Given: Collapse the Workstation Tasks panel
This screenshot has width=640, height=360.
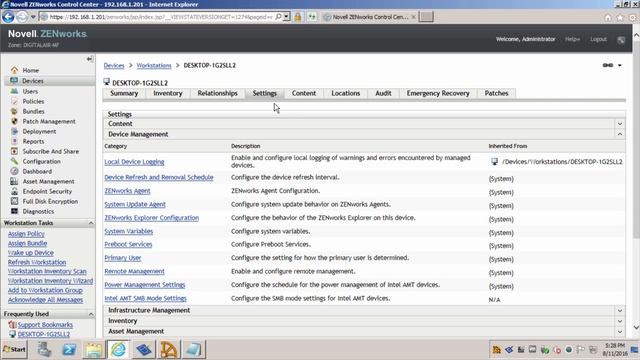Looking at the screenshot, I should tap(91, 223).
